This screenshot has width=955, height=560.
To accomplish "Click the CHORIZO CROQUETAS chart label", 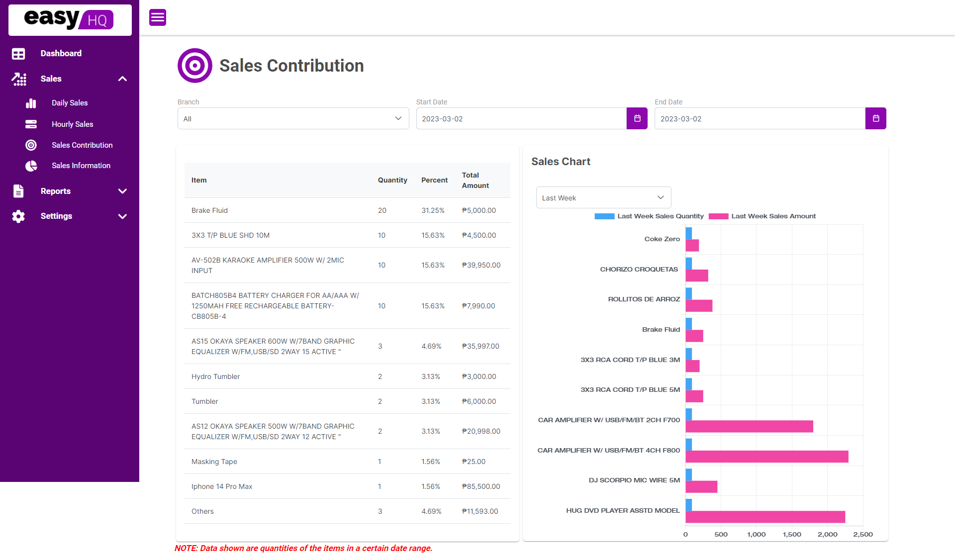I will (x=639, y=269).
